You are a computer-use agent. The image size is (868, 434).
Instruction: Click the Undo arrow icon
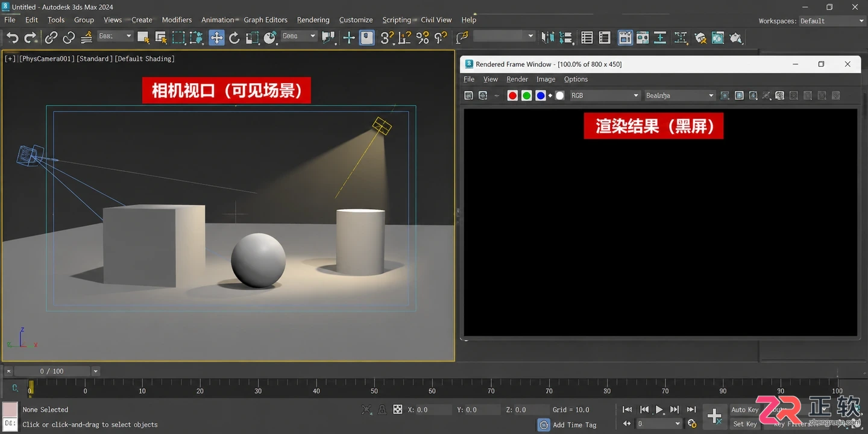13,37
